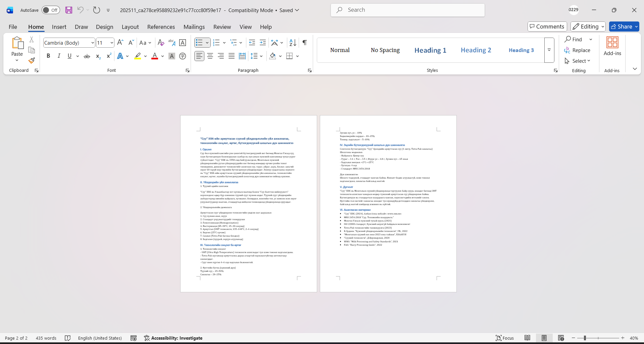Justify the paragraph text
644x344 pixels.
coord(232,56)
